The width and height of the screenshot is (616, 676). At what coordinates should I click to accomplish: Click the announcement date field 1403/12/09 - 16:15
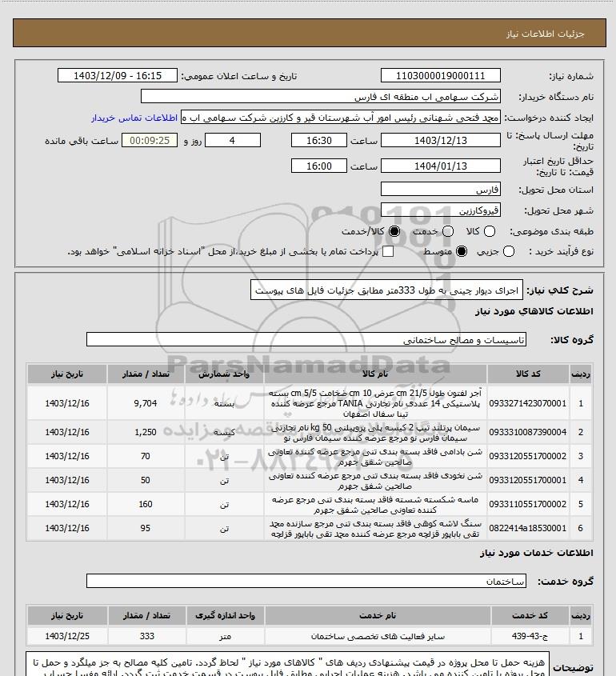(x=118, y=75)
